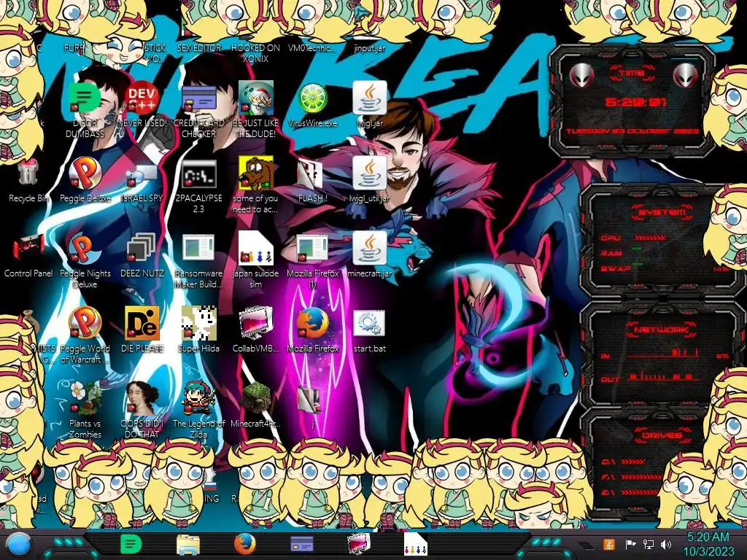Launch Firefox from the taskbar
The width and height of the screenshot is (747, 560).
pos(245,544)
